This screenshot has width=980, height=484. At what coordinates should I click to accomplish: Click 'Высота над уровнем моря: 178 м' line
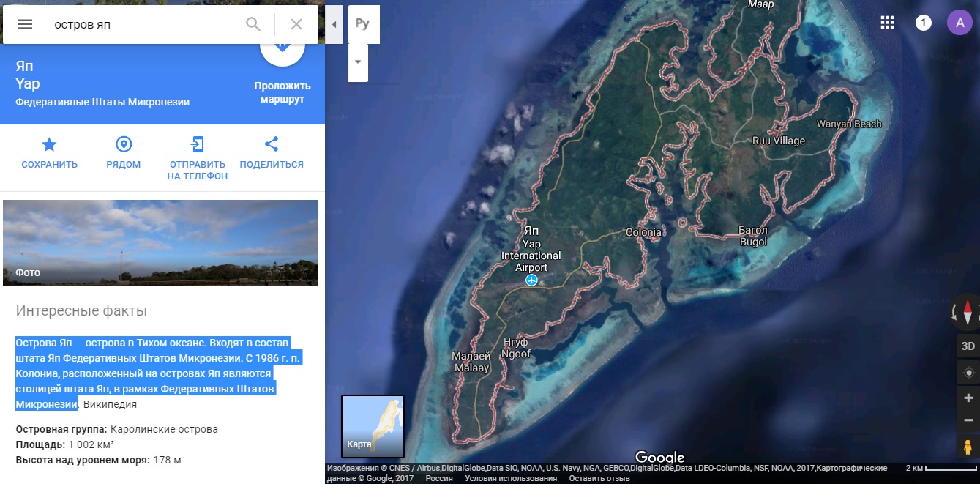click(x=98, y=460)
